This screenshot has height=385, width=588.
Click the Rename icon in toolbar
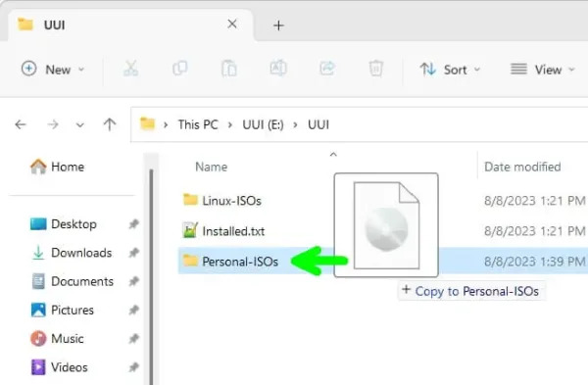tap(278, 69)
